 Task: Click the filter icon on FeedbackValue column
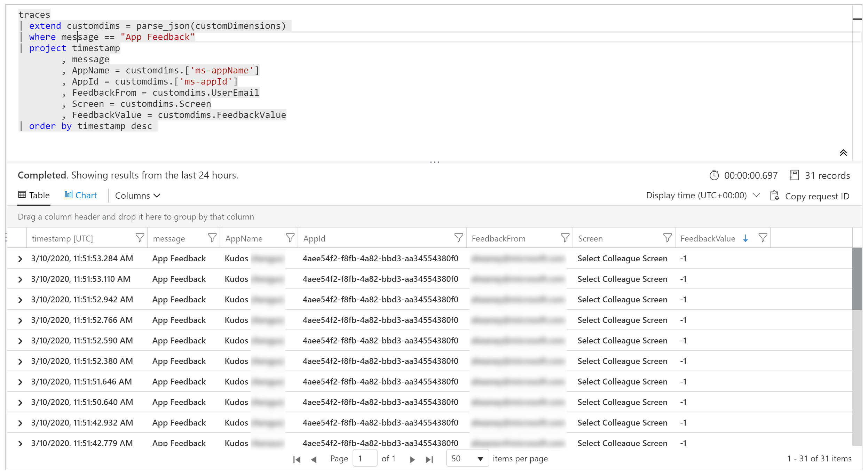click(x=763, y=238)
